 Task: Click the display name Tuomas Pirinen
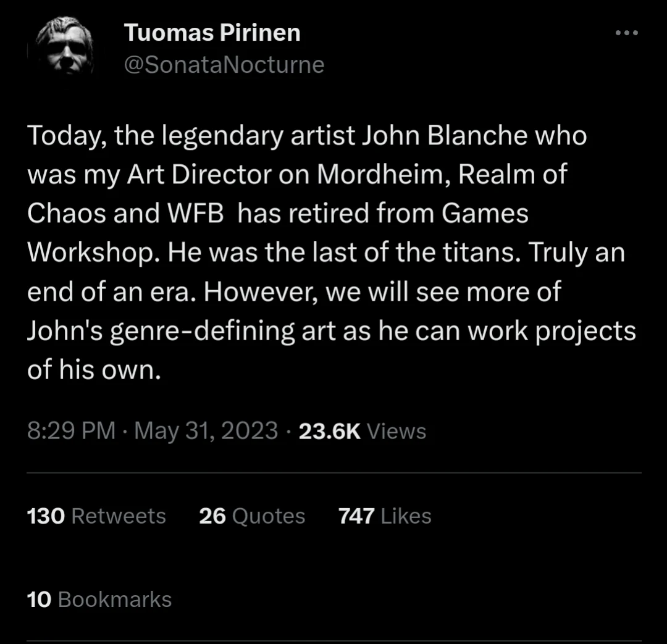pyautogui.click(x=212, y=32)
